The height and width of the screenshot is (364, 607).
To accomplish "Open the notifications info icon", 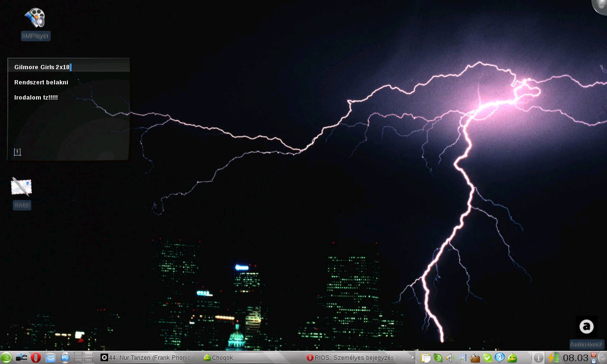I will (539, 358).
